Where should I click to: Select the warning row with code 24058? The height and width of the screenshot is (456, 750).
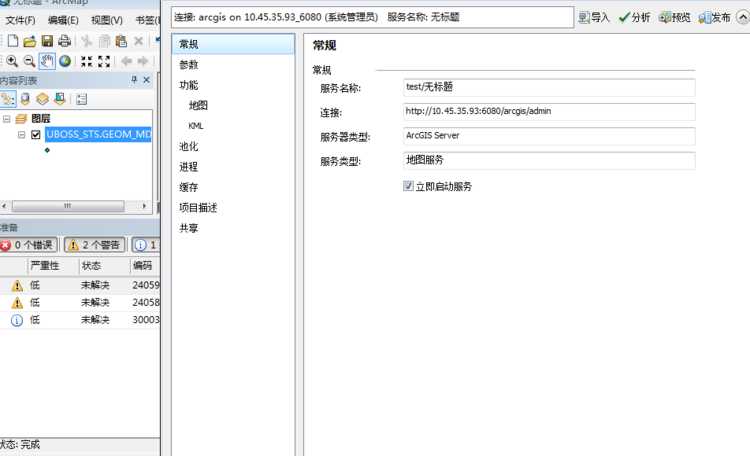[80, 302]
